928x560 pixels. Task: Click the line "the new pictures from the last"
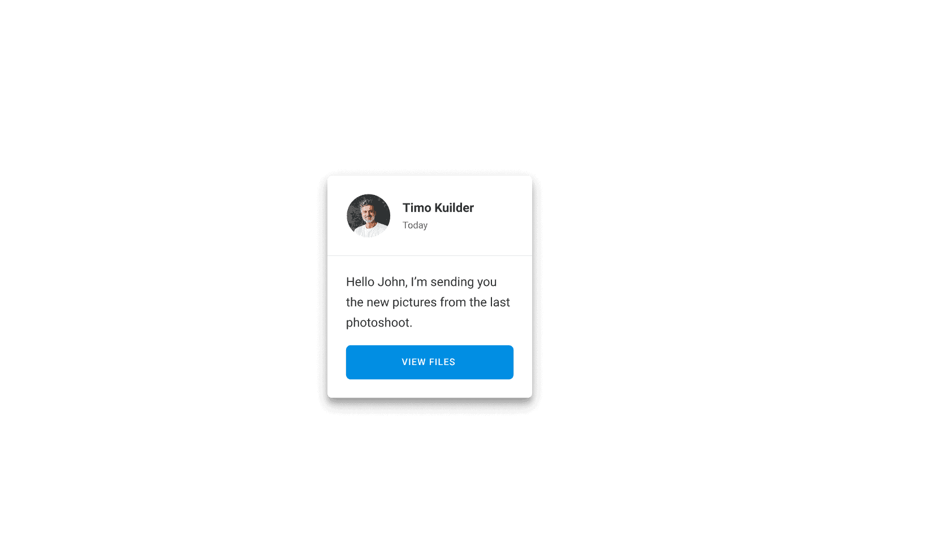(428, 302)
